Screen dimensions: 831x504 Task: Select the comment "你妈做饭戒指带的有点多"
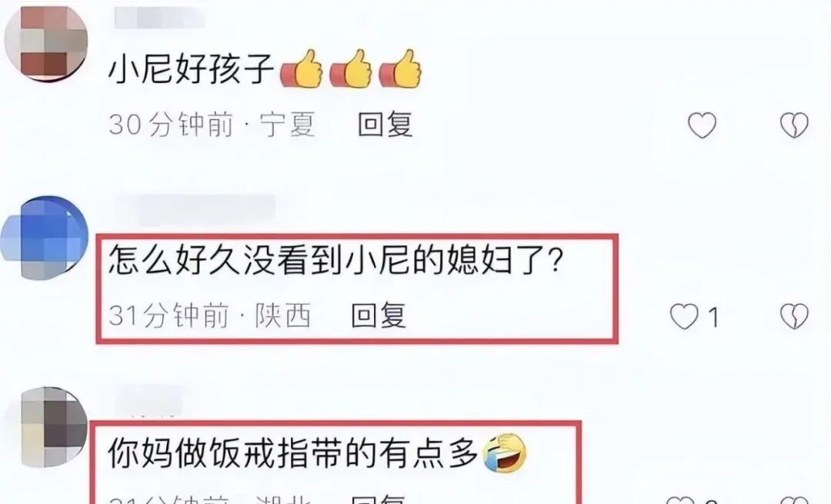294,454
